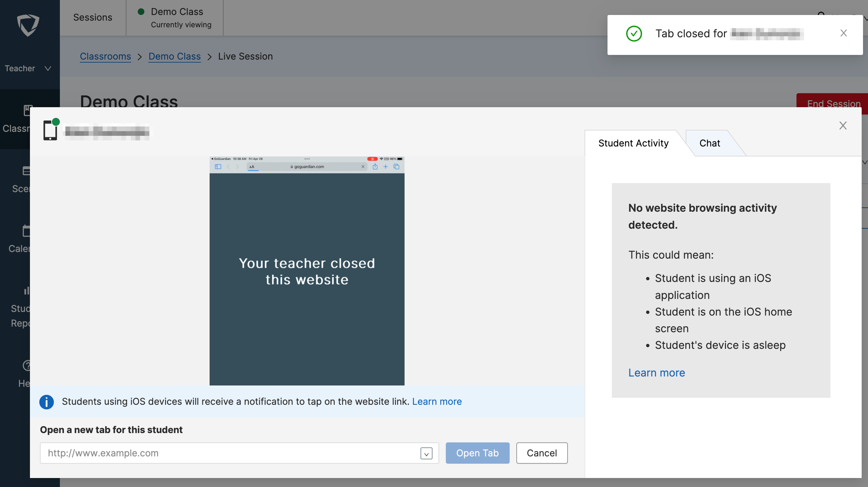Click the new tab URL input field
The image size is (868, 487).
(x=229, y=453)
